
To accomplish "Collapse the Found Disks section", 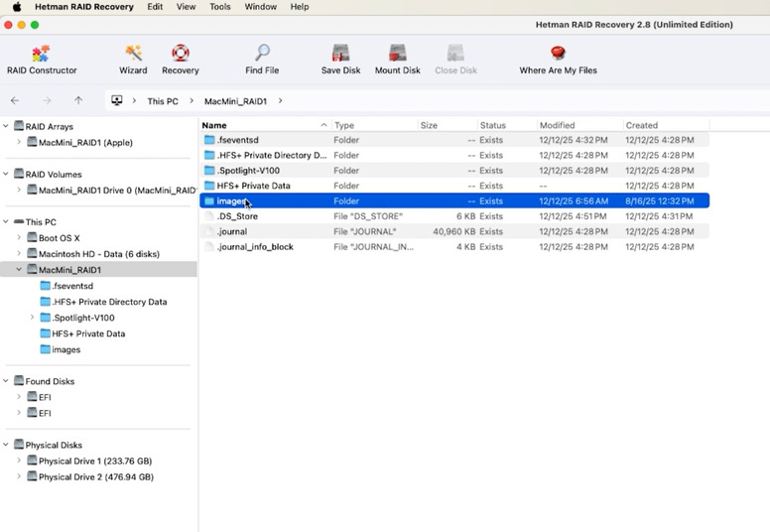I will point(6,381).
